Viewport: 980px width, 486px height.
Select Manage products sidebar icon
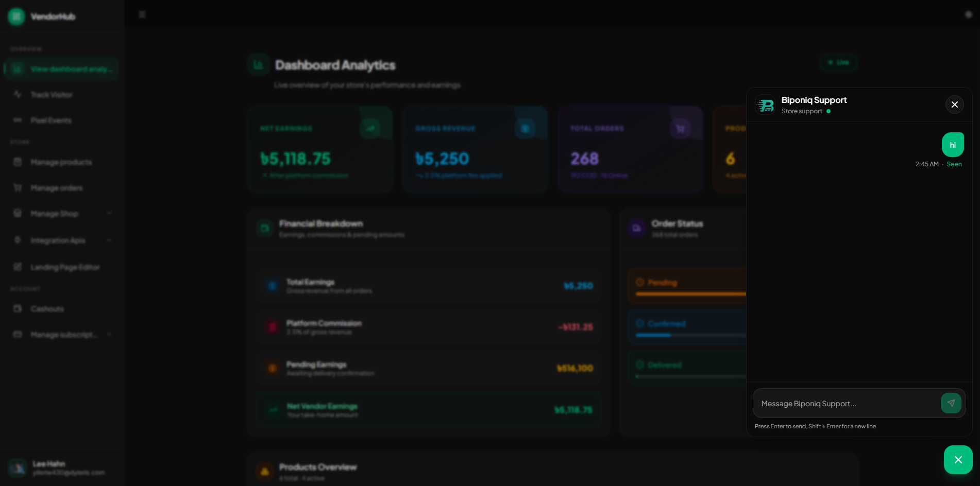18,162
